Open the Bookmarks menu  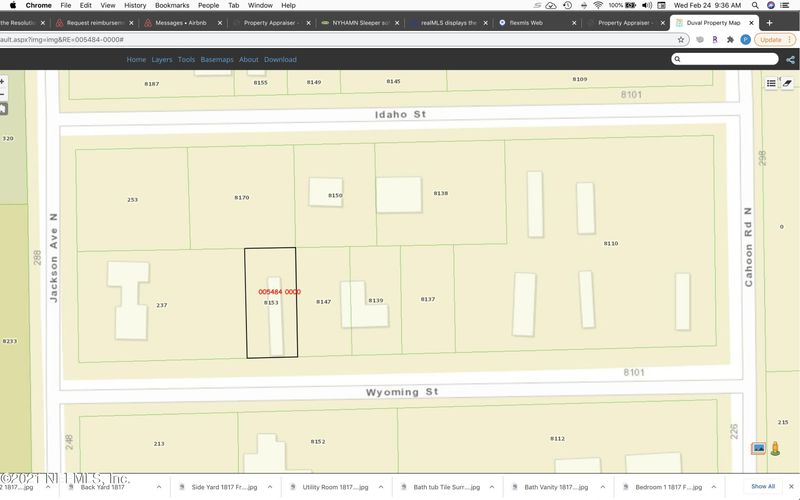tap(172, 5)
